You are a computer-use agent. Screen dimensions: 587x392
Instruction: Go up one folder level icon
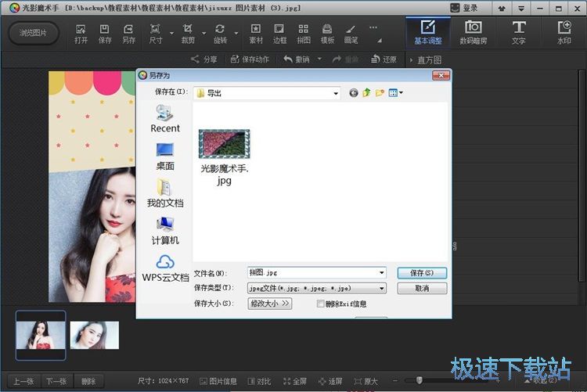[366, 93]
